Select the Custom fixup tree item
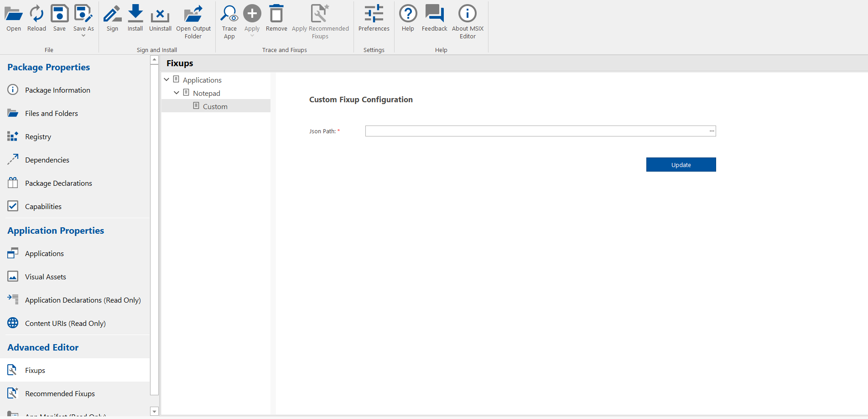 click(215, 106)
